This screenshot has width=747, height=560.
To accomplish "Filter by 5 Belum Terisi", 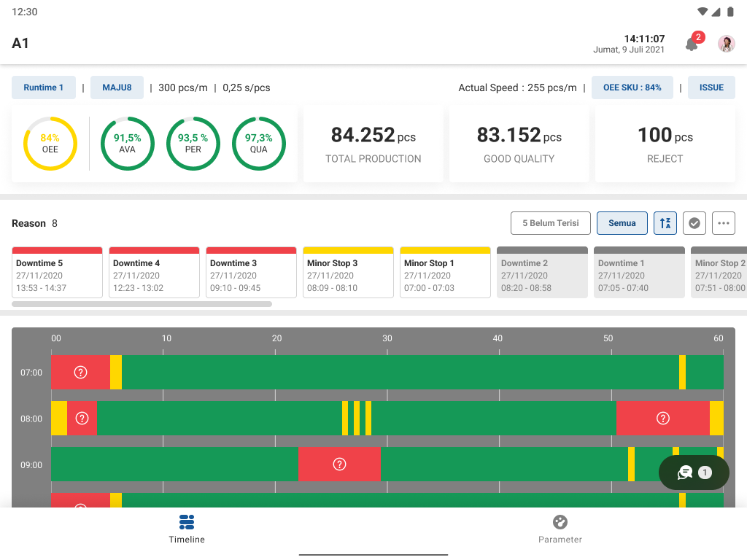I will click(550, 223).
